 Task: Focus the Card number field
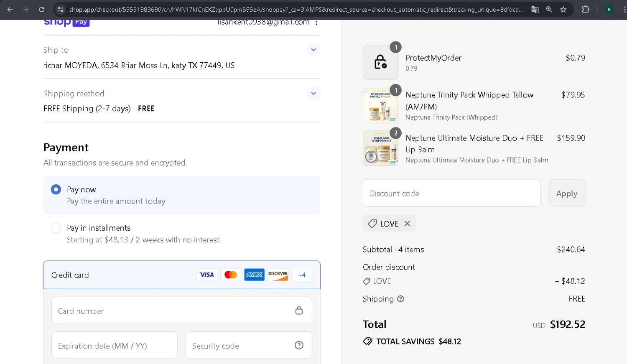182,311
